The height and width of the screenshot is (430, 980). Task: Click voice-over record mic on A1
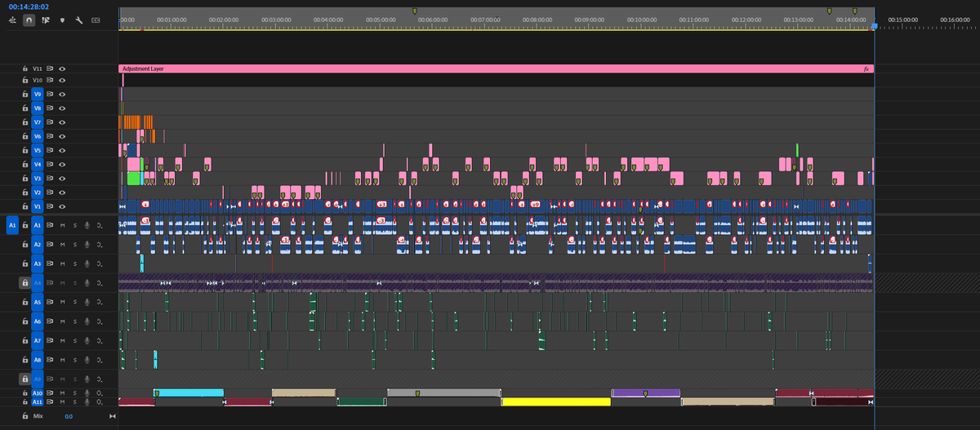pyautogui.click(x=87, y=225)
